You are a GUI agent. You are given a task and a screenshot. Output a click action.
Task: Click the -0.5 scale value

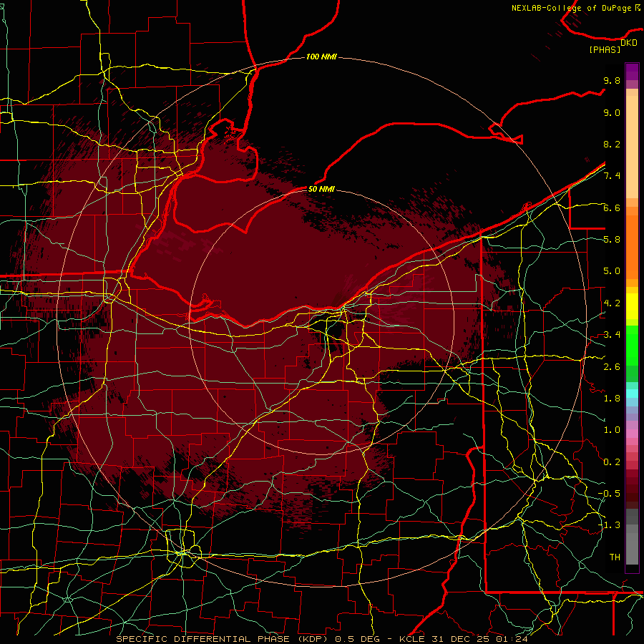pos(609,494)
